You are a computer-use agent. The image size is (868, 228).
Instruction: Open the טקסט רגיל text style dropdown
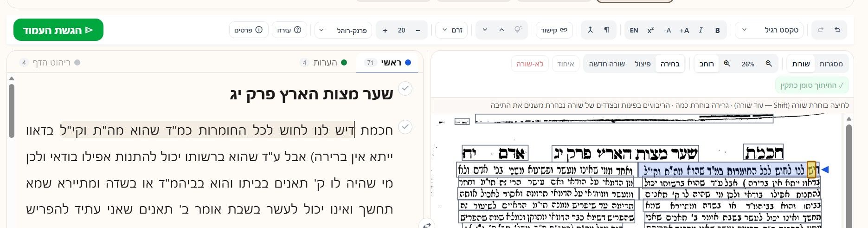pyautogui.click(x=769, y=30)
